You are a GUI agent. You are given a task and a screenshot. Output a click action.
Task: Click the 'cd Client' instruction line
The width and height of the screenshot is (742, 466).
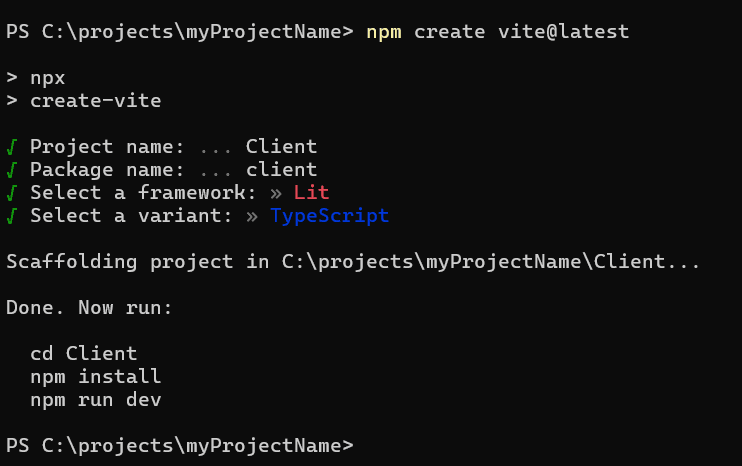(x=84, y=353)
